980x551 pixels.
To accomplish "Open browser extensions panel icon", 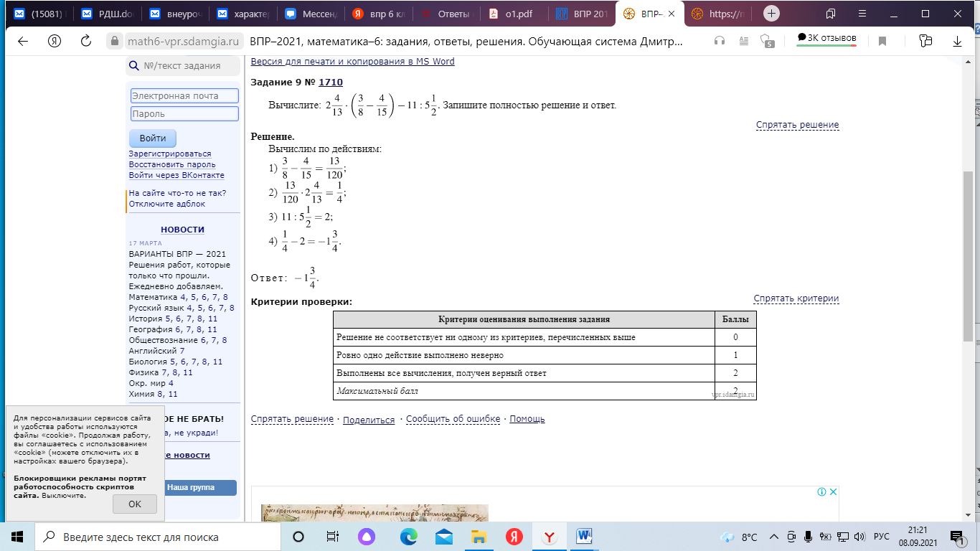I will (925, 41).
